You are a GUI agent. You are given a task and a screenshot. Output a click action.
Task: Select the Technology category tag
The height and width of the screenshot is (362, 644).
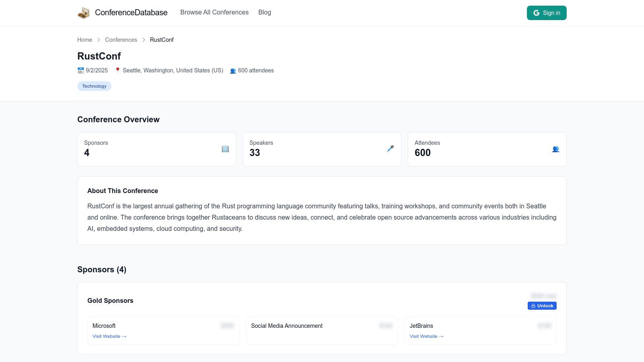[x=94, y=86]
